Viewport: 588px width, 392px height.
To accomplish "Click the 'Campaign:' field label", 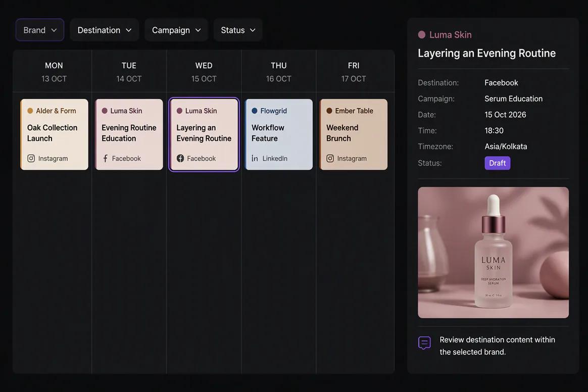I will click(436, 99).
